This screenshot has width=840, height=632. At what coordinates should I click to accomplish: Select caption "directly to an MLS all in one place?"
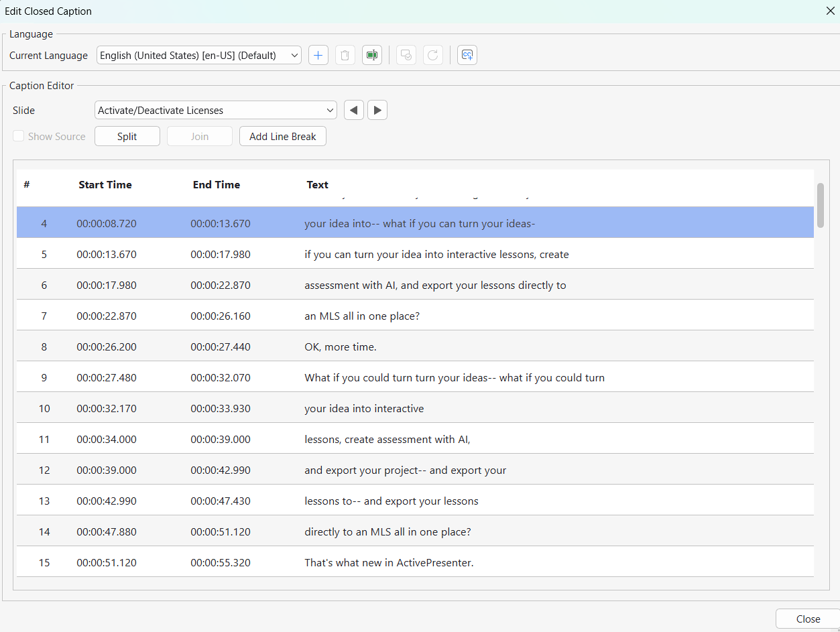[387, 532]
